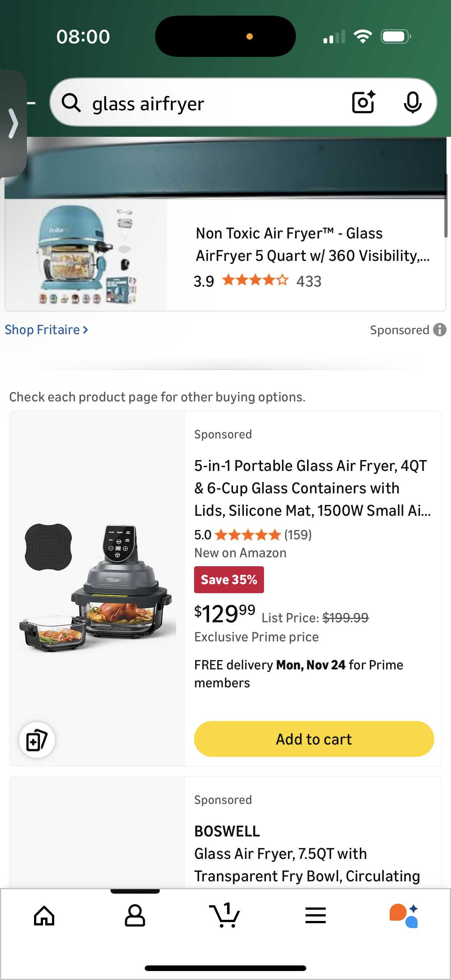Add the 5-in-1 Glass Air Fryer to cart
This screenshot has height=980, width=451.
[314, 739]
